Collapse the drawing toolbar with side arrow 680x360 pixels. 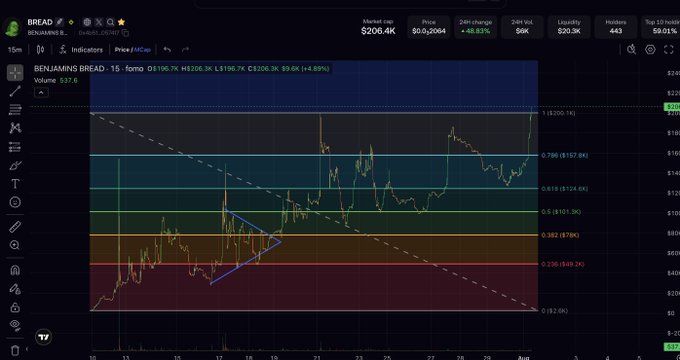[27, 349]
